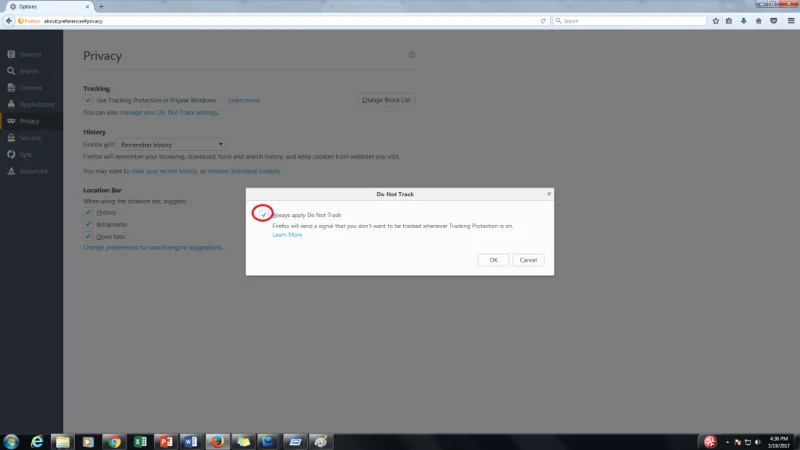
Task: Open the Advanced preferences section
Action: [x=32, y=171]
